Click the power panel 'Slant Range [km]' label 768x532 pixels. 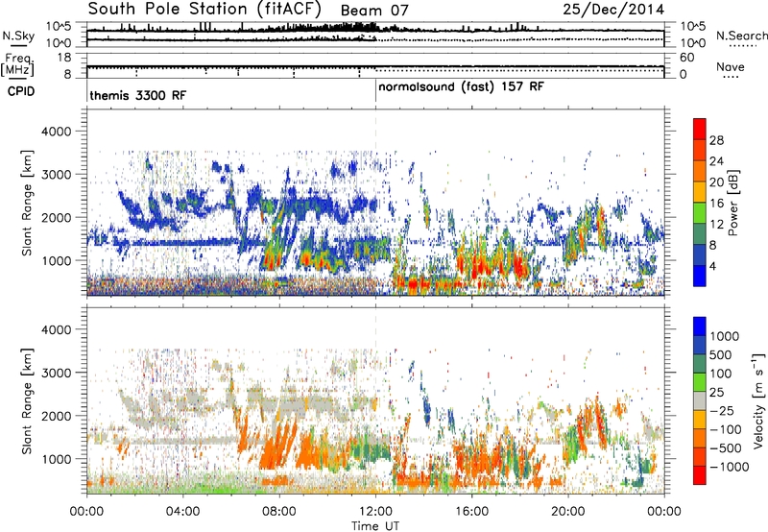tap(27, 203)
